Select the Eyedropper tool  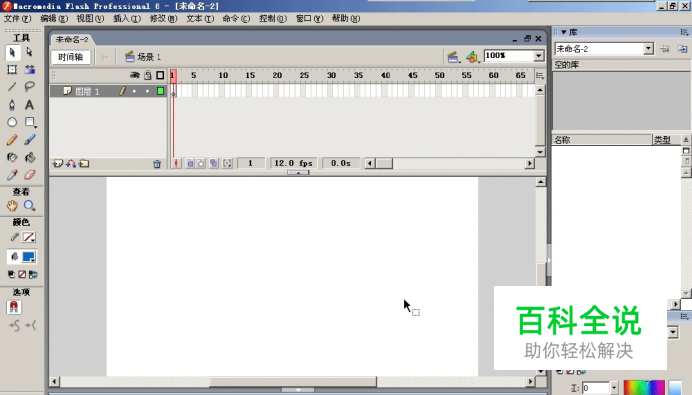pos(12,175)
